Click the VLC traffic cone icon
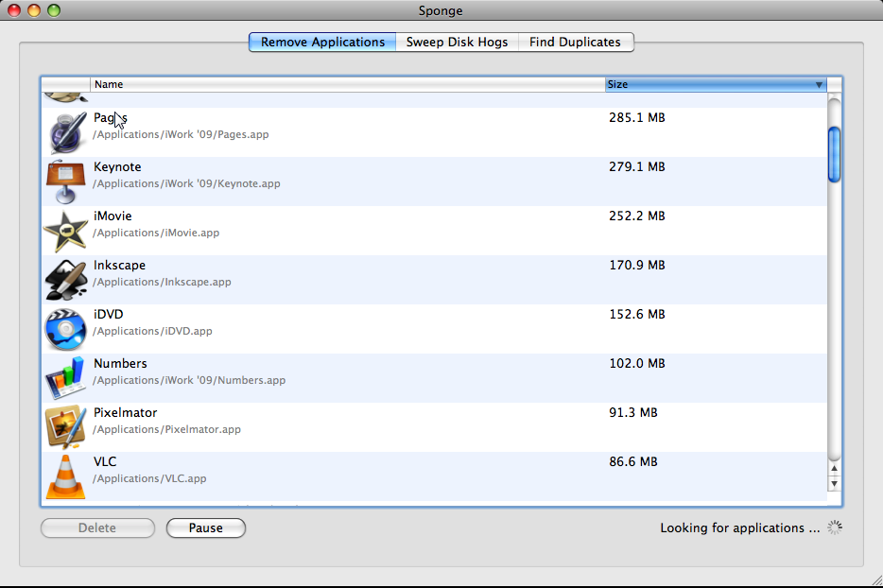883x588 pixels. pyautogui.click(x=66, y=476)
